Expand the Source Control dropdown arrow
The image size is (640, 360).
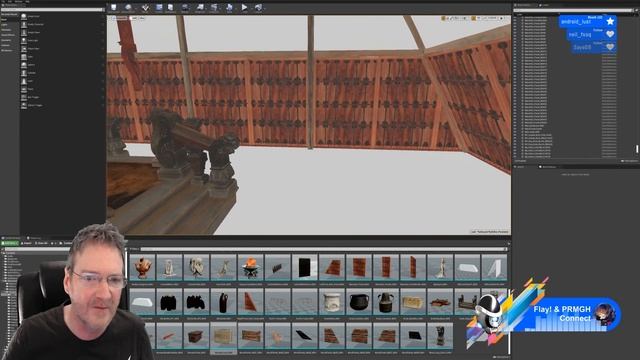pos(135,8)
